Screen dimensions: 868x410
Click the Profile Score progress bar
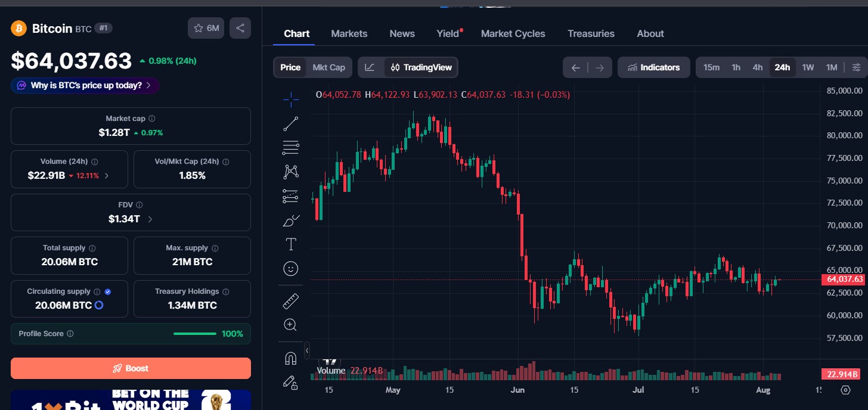195,334
